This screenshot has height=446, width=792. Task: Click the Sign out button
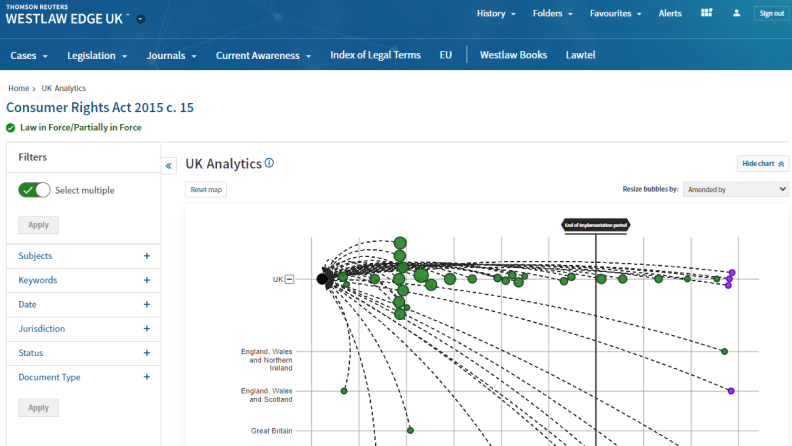pyautogui.click(x=771, y=14)
